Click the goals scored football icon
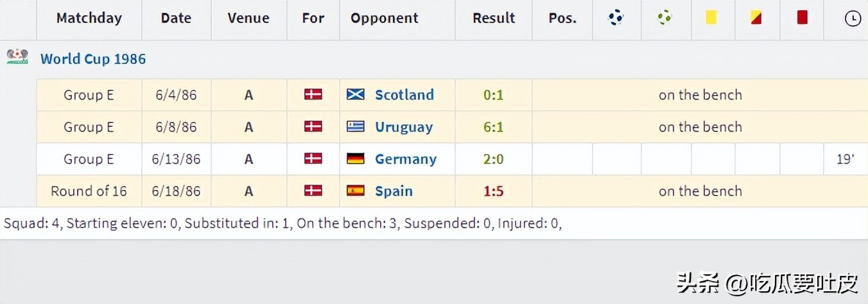This screenshot has height=304, width=868. [x=616, y=18]
